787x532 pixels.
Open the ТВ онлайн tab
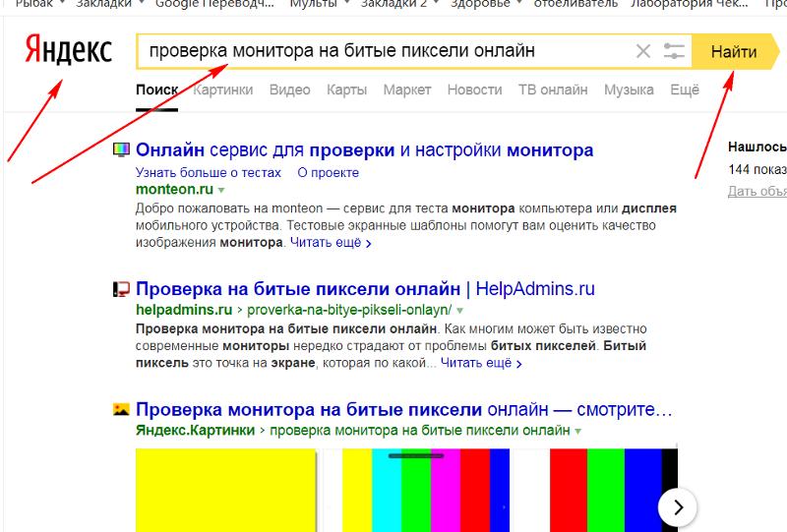553,89
